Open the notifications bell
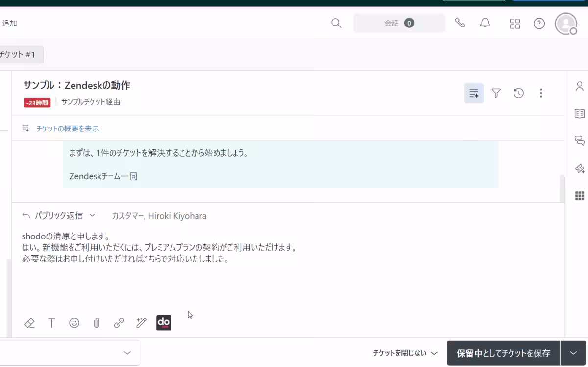Viewport: 588px width, 367px height. [485, 23]
